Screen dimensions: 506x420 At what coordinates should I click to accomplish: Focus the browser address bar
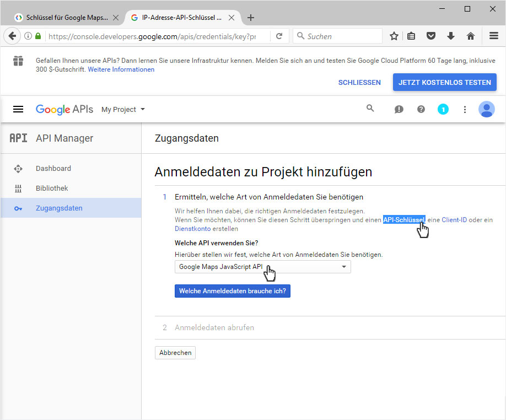click(x=152, y=36)
